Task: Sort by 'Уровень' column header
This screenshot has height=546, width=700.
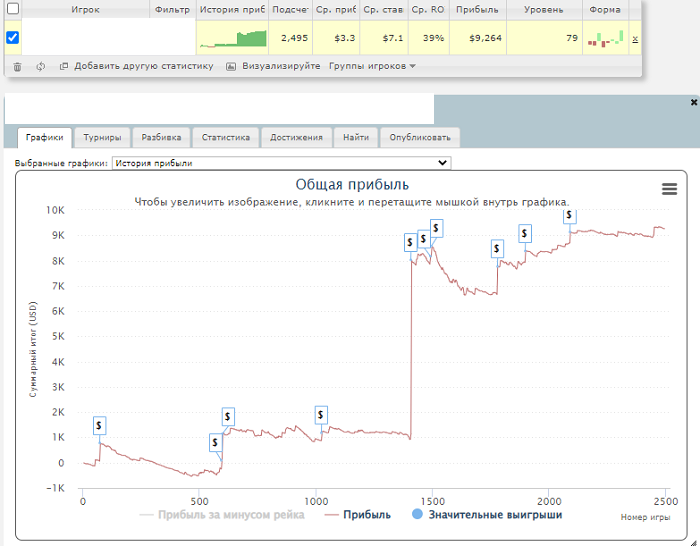Action: coord(543,9)
